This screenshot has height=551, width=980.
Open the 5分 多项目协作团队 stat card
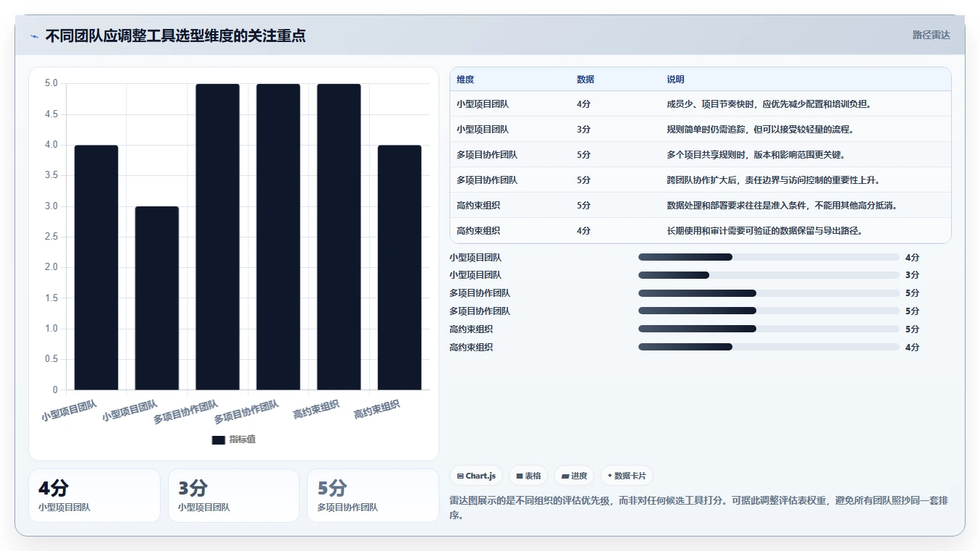click(373, 495)
